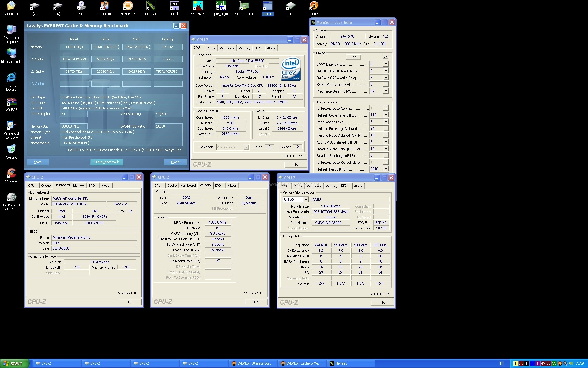The height and width of the screenshot is (368, 588).
Task: Open Write to Read Delayed (tWTR) dropdown
Action: tap(386, 135)
